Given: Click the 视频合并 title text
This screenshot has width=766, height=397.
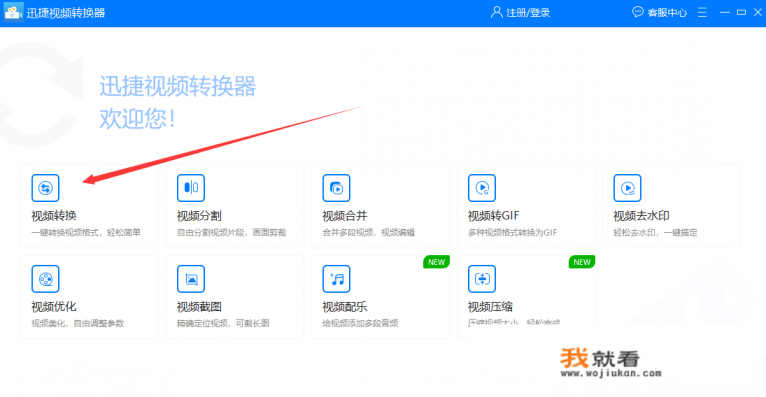Looking at the screenshot, I should [344, 216].
